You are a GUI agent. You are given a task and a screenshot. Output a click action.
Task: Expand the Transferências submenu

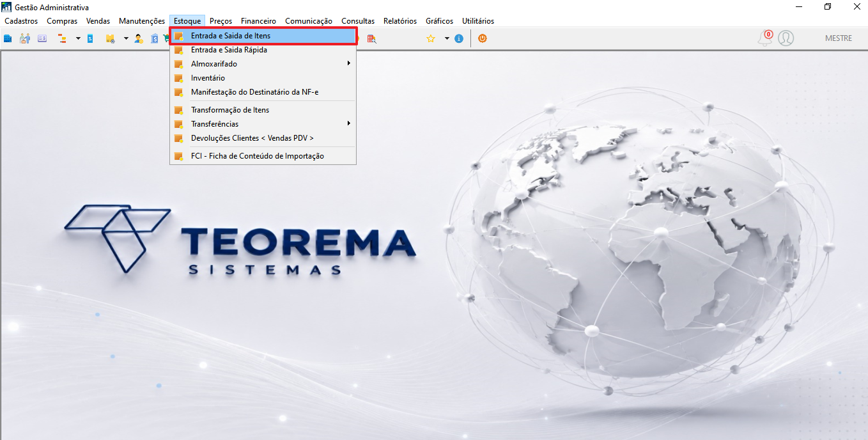point(263,124)
